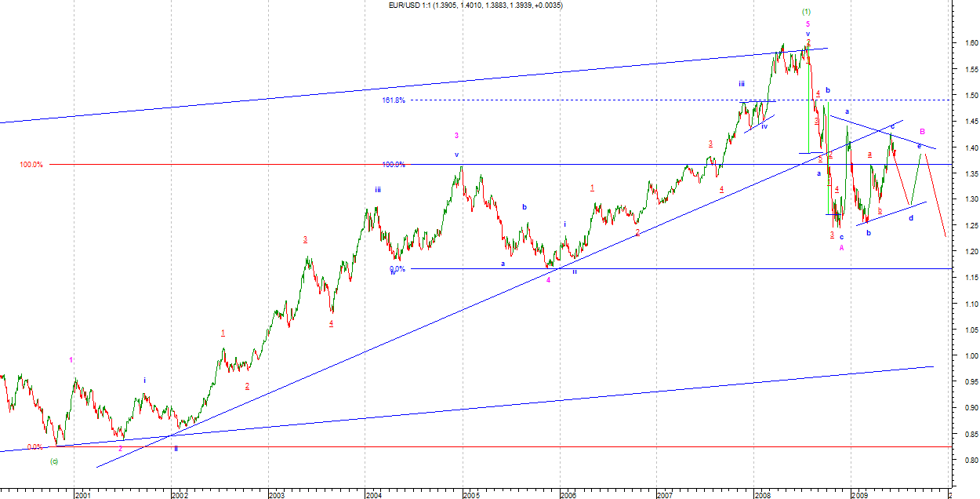Click the blue e wave label
Image resolution: width=980 pixels, height=499 pixels.
click(919, 146)
